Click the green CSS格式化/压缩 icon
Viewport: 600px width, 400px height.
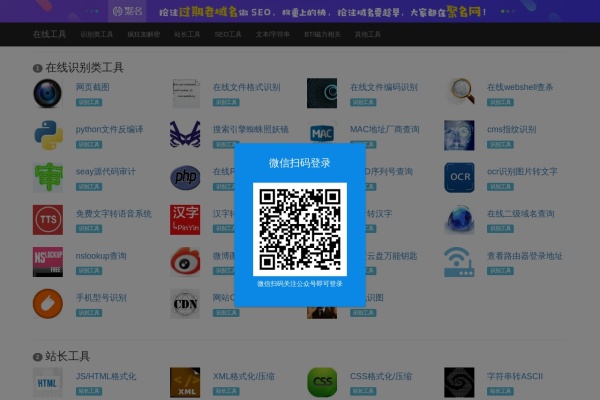[322, 381]
